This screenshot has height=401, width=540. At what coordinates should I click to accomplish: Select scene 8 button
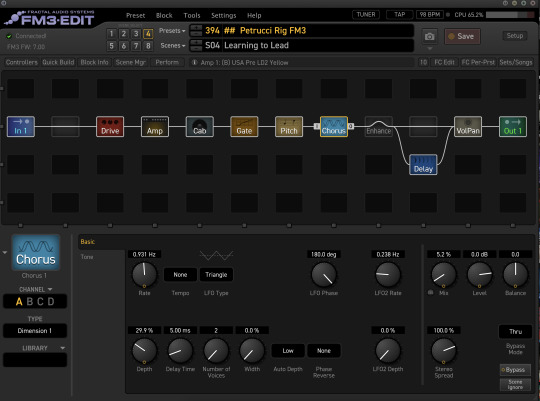click(x=148, y=46)
